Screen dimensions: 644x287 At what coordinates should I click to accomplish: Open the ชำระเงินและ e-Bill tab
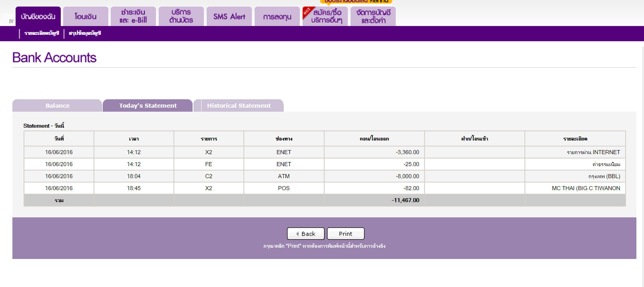pos(133,16)
